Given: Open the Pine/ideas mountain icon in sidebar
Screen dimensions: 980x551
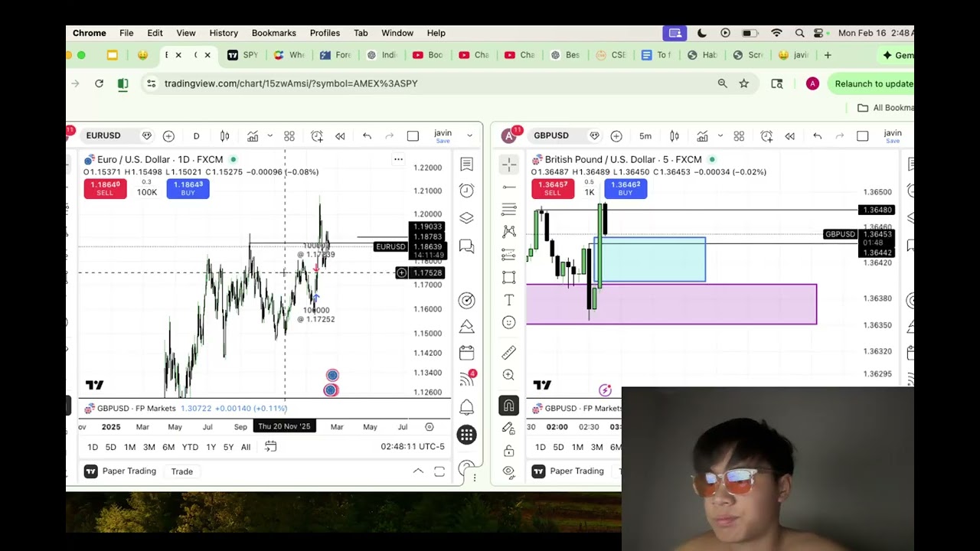Looking at the screenshot, I should 466,327.
